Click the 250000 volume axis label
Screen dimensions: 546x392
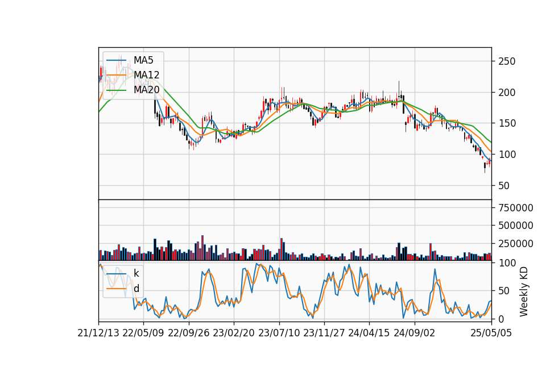(x=516, y=244)
